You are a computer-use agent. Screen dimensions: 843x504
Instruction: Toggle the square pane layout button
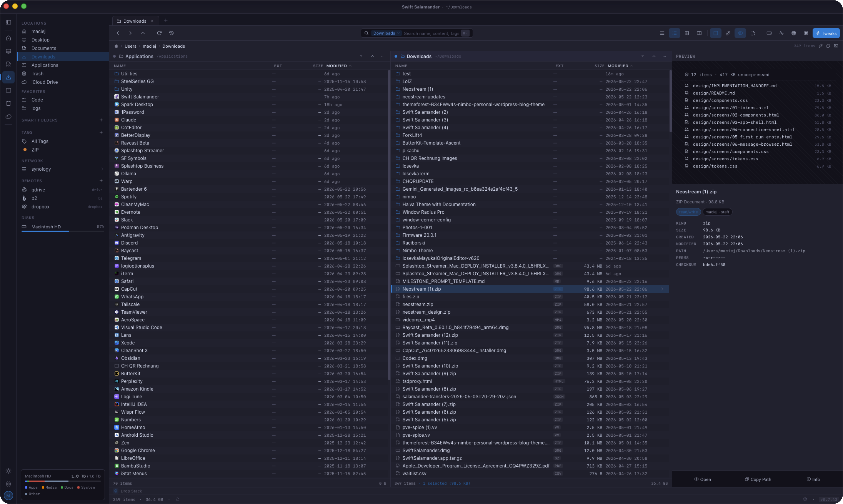click(716, 33)
